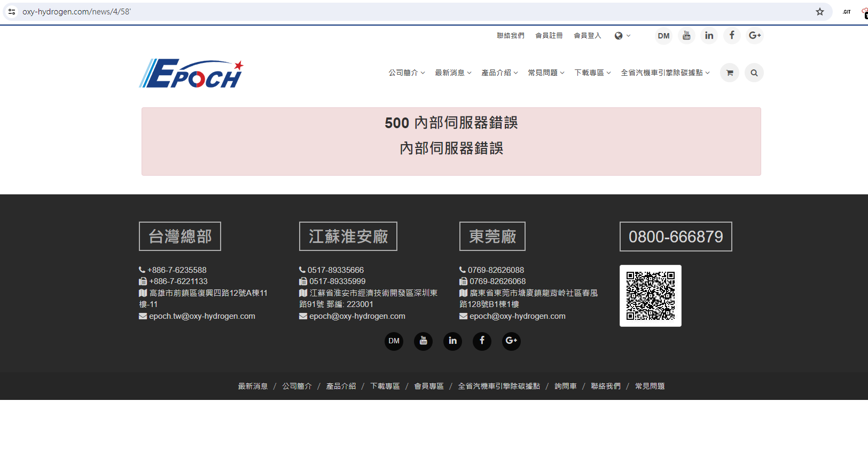Click the 江蘇省淮安市 address text

[369, 298]
